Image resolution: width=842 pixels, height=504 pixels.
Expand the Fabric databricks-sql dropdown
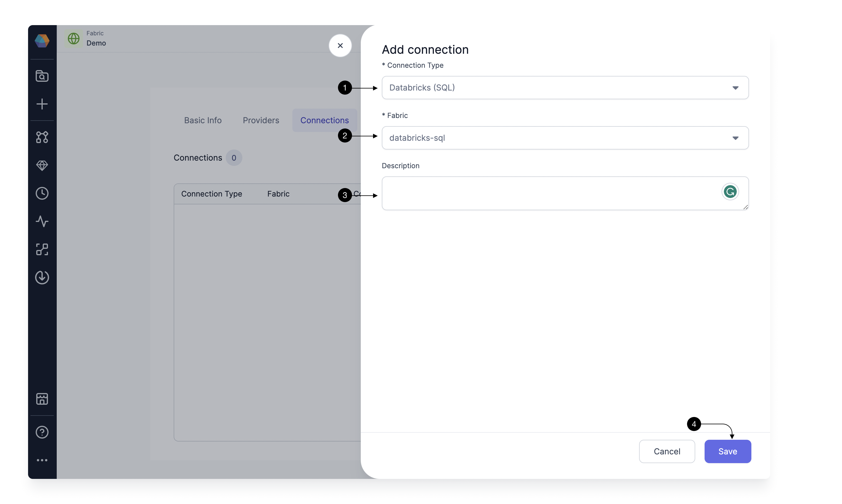pyautogui.click(x=565, y=138)
